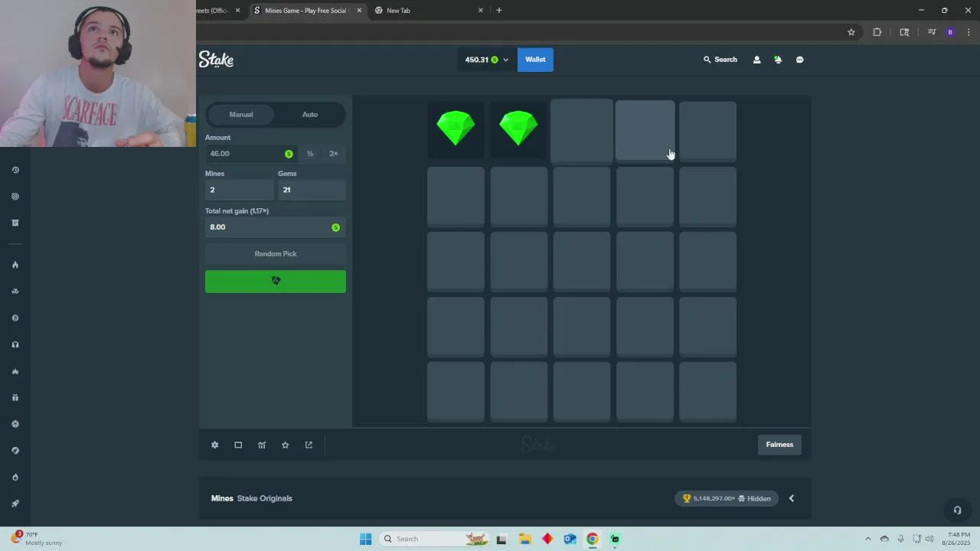Bookmark page with star icon
980x551 pixels.
851,32
